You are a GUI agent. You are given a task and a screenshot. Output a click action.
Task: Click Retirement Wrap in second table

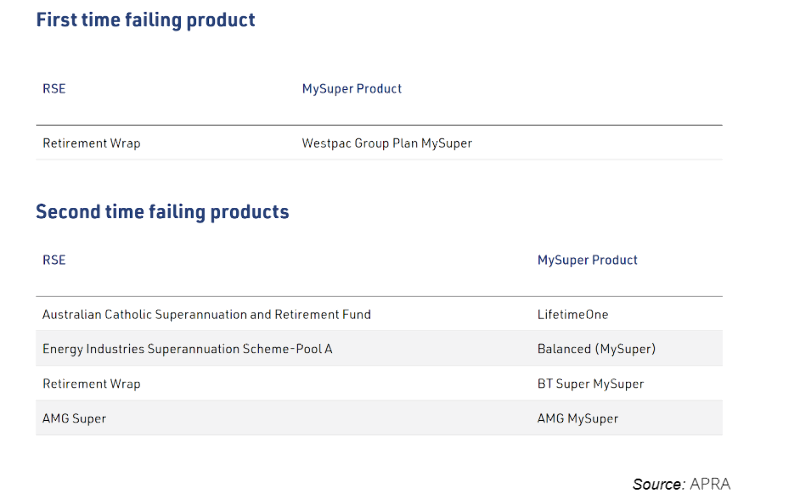click(x=91, y=384)
